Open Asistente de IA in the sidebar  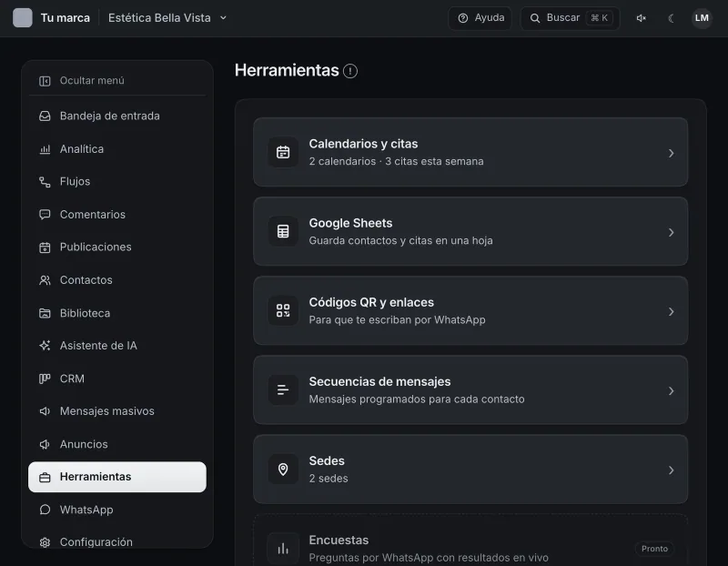click(x=117, y=346)
